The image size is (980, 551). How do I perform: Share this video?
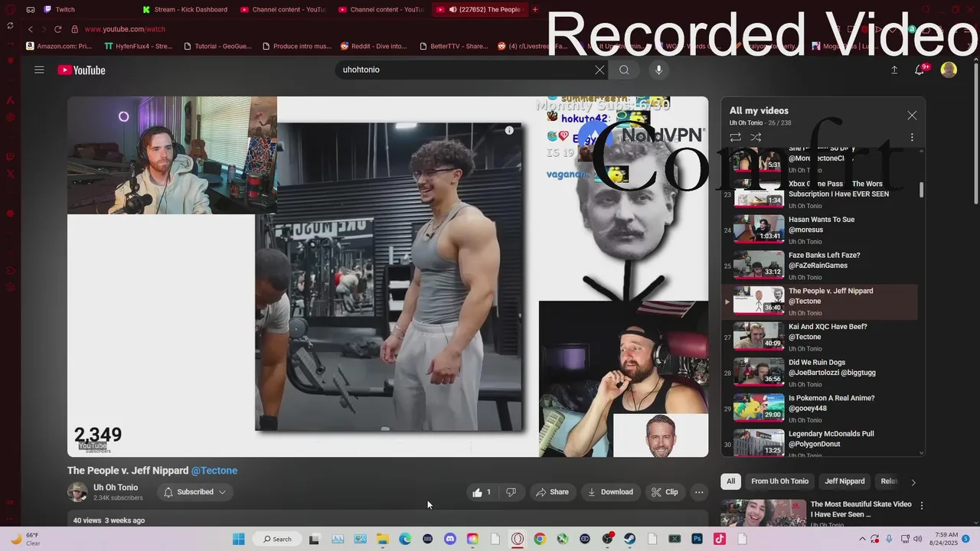coord(552,492)
